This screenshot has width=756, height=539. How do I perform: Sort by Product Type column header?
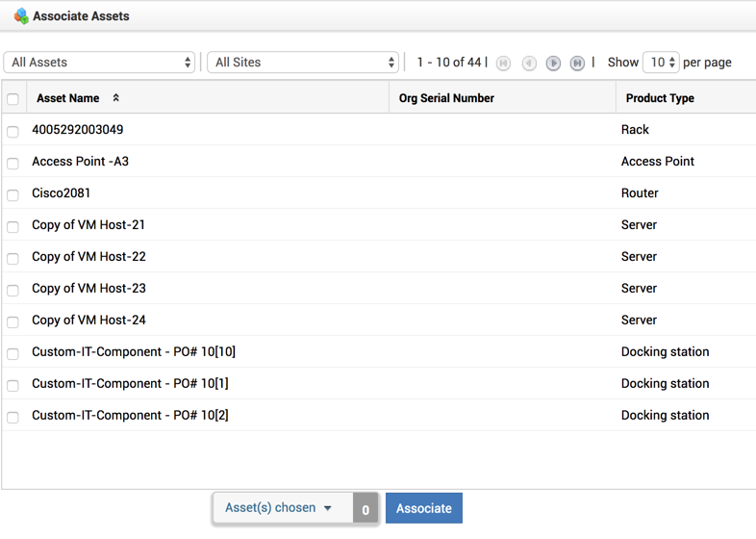(660, 98)
